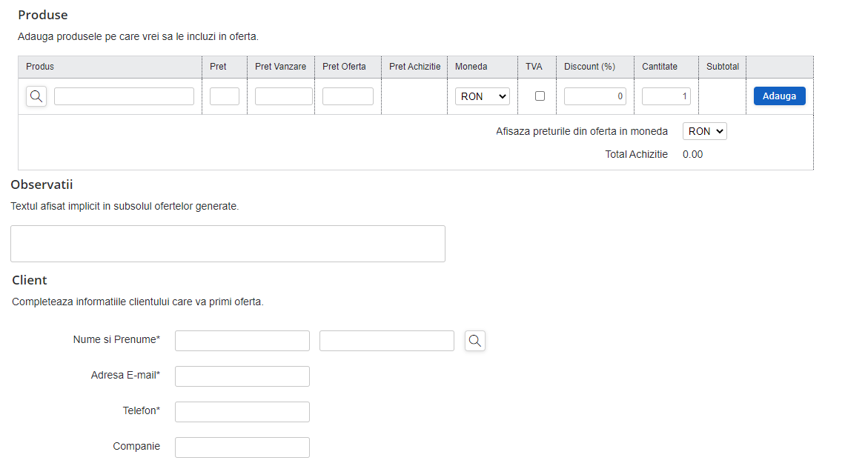Click the product search magnifier icon
This screenshot has width=868, height=466.
[x=36, y=96]
